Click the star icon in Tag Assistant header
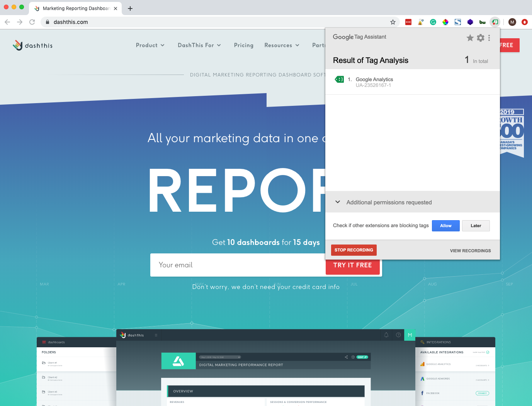 pos(470,37)
